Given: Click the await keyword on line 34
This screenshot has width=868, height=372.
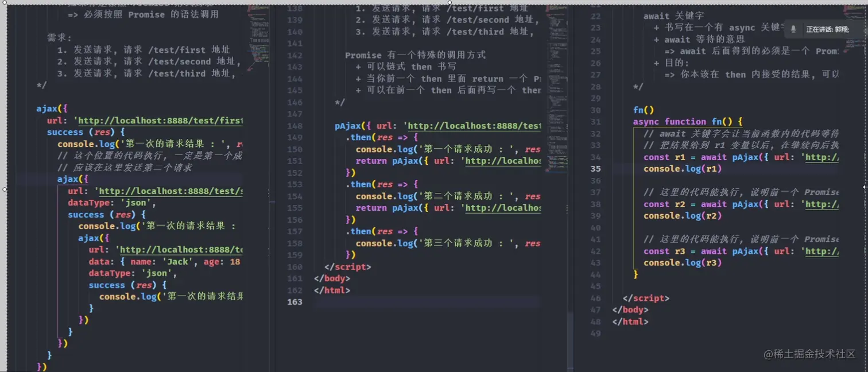Looking at the screenshot, I should click(x=714, y=157).
